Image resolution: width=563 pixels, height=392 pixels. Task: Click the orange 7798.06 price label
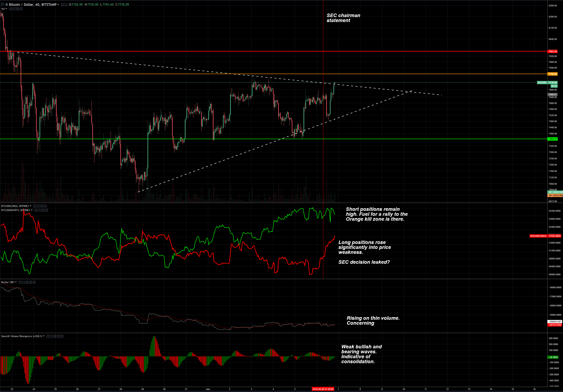[x=552, y=74]
